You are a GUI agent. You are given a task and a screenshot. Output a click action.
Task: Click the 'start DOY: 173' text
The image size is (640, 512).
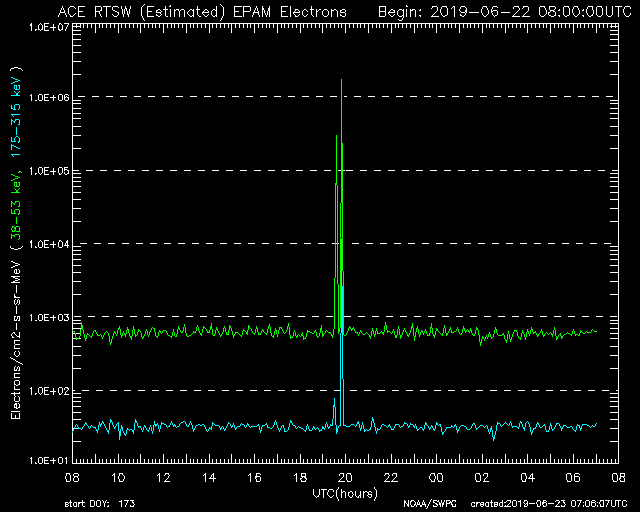coord(101,503)
